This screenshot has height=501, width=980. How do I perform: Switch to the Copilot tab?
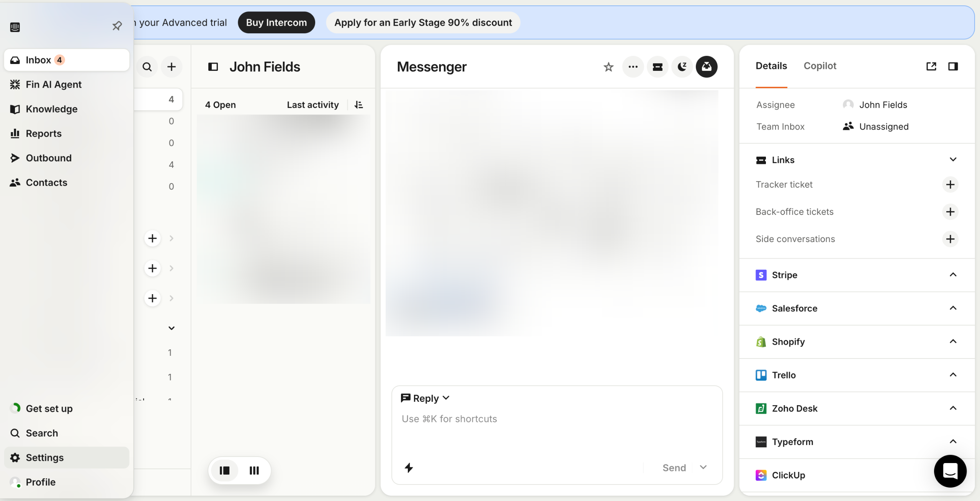[820, 66]
